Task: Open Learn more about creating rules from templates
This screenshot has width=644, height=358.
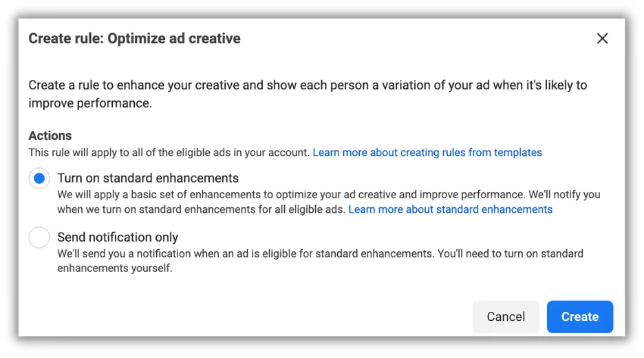Action: click(427, 153)
